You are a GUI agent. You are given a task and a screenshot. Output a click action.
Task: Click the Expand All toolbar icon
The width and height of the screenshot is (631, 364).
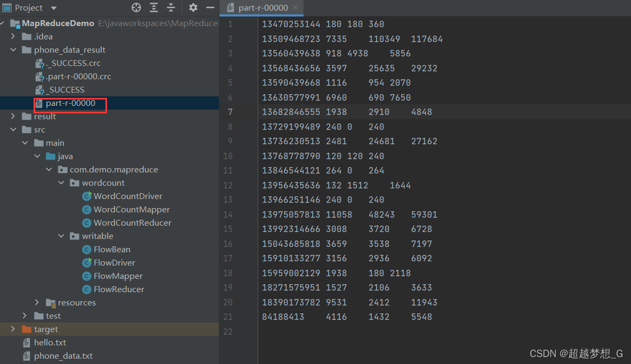[154, 7]
